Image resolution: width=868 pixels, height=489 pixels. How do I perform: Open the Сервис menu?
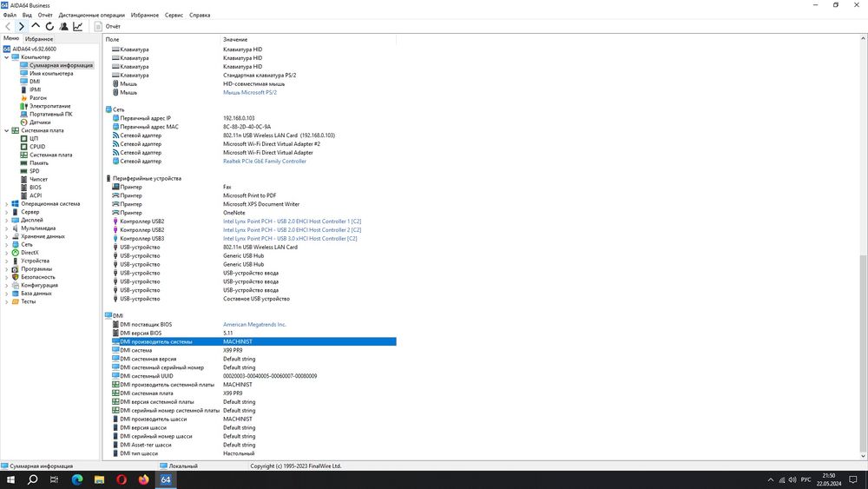[174, 15]
